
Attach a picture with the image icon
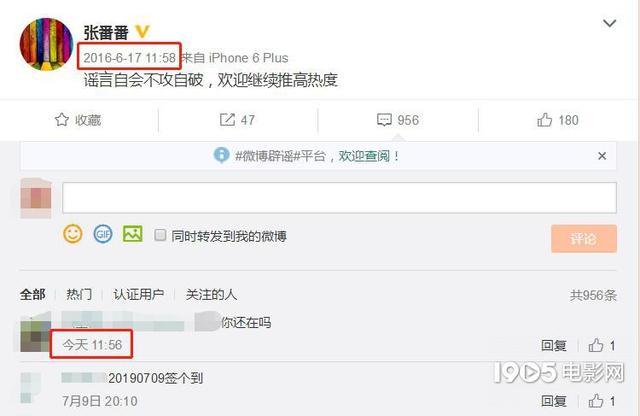coord(133,234)
